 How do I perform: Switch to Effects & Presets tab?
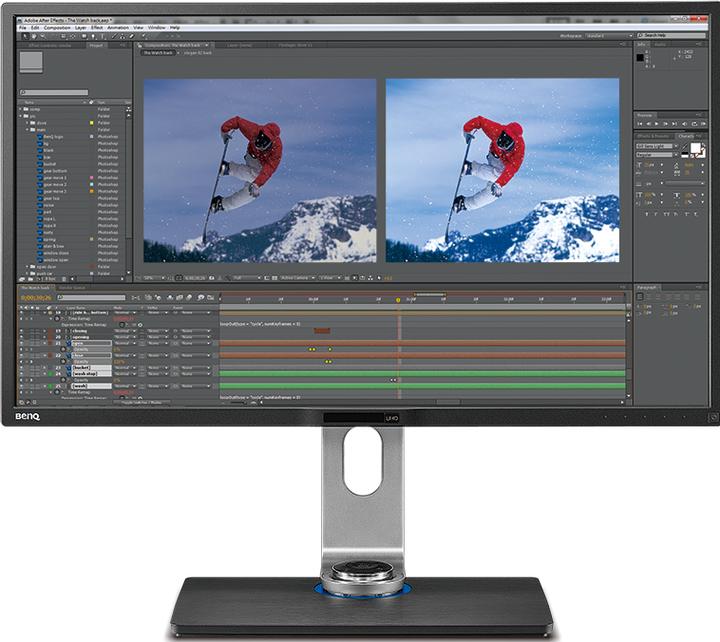pos(653,136)
